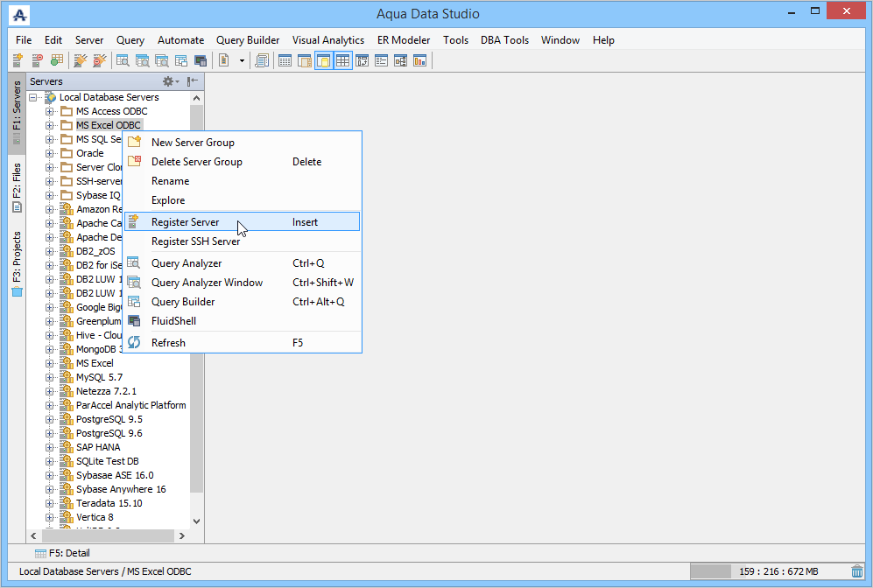
Task: Click the scroll-shaped script icon in the toolbar
Action: point(262,60)
